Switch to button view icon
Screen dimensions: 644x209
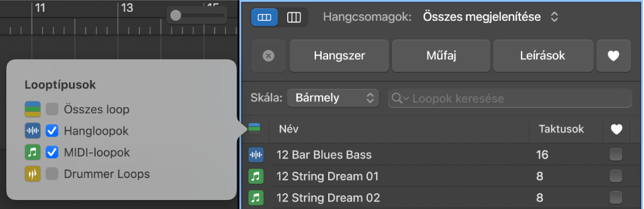(x=265, y=17)
